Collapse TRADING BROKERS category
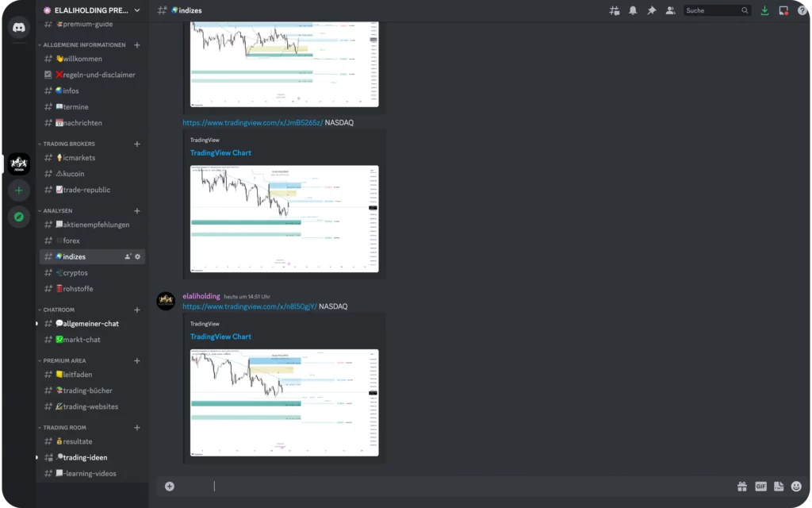812x508 pixels. [67, 144]
